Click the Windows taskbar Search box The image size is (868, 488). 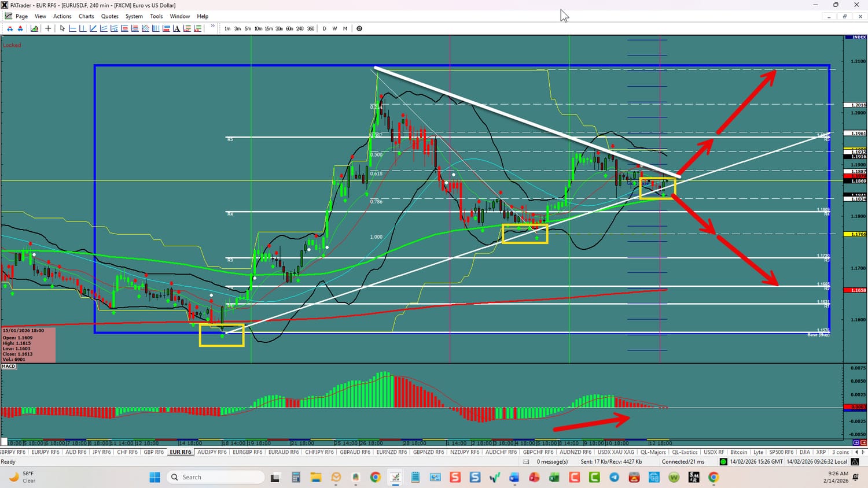coord(216,477)
